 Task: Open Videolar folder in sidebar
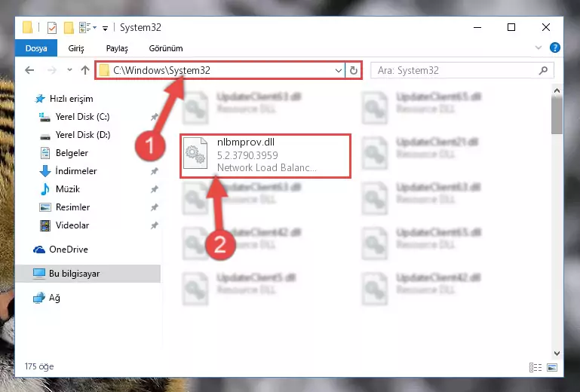tap(72, 225)
